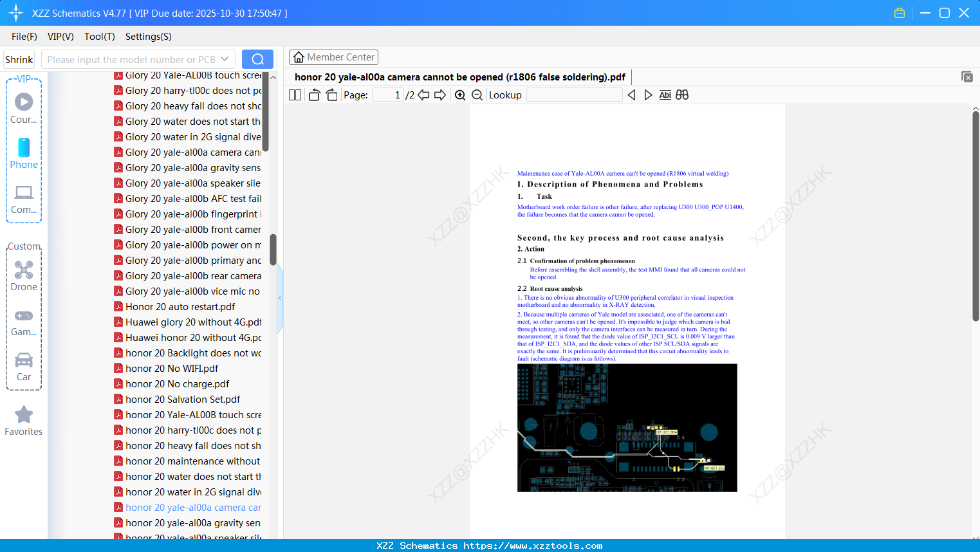Zoom in on the PDF document

(460, 95)
